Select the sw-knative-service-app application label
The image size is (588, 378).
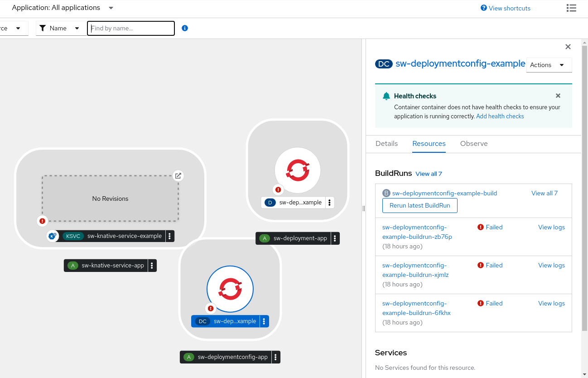(x=106, y=266)
